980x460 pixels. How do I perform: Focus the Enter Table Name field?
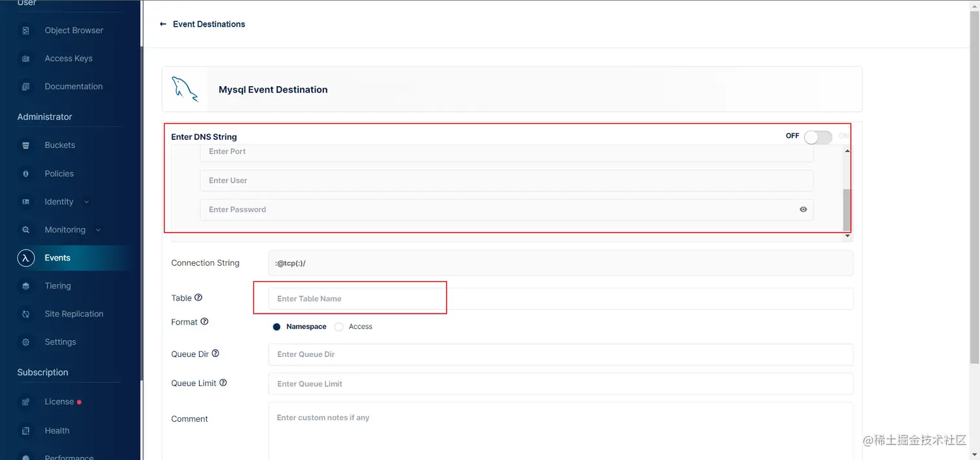click(x=561, y=299)
